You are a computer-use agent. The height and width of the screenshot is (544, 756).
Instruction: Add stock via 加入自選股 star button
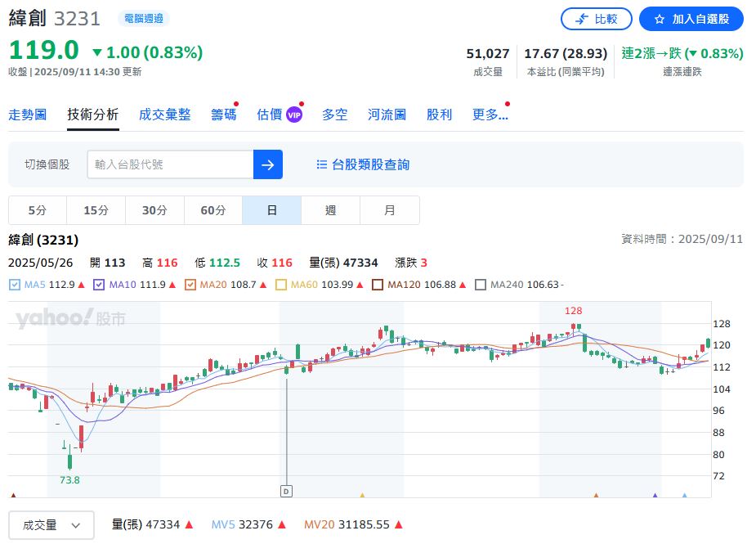coord(691,19)
